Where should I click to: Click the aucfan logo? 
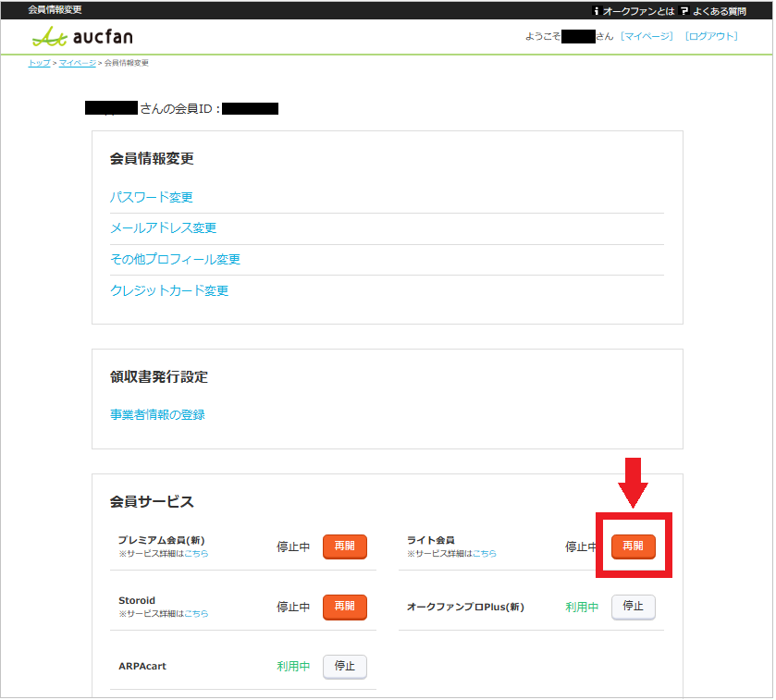point(82,37)
